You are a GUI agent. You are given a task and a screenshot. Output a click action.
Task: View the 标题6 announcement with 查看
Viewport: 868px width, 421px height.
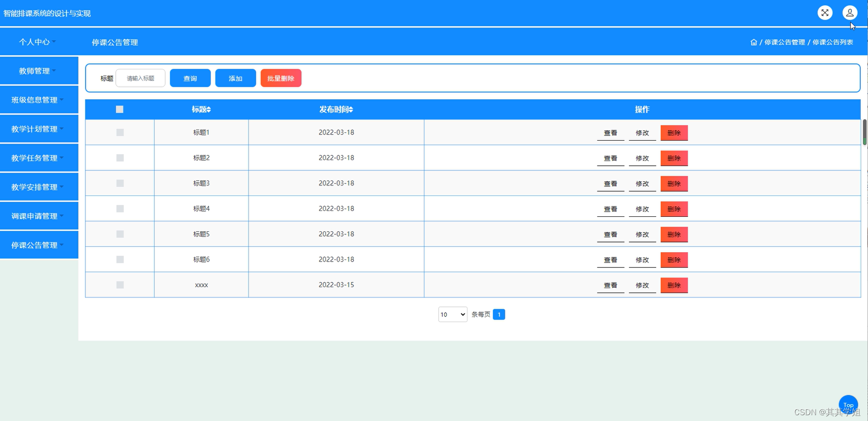click(x=611, y=260)
